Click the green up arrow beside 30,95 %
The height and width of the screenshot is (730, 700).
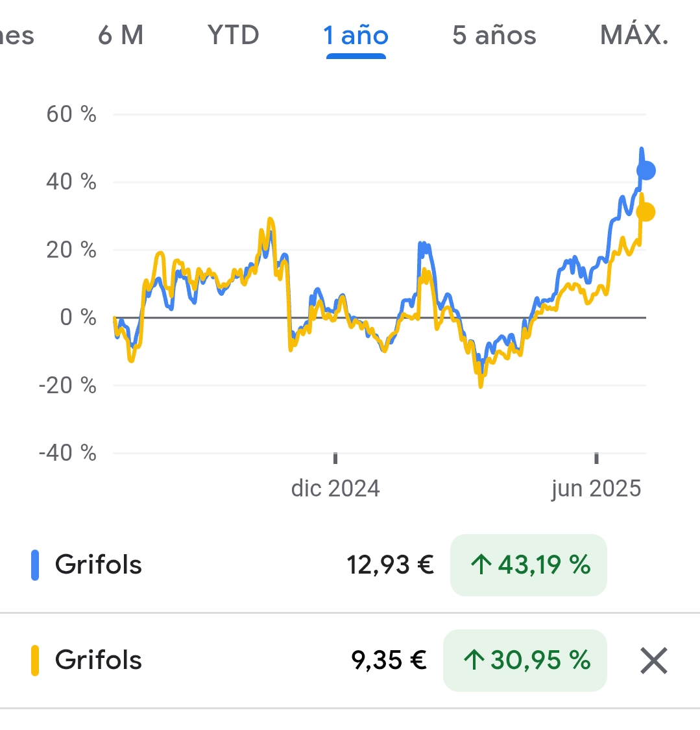click(474, 660)
